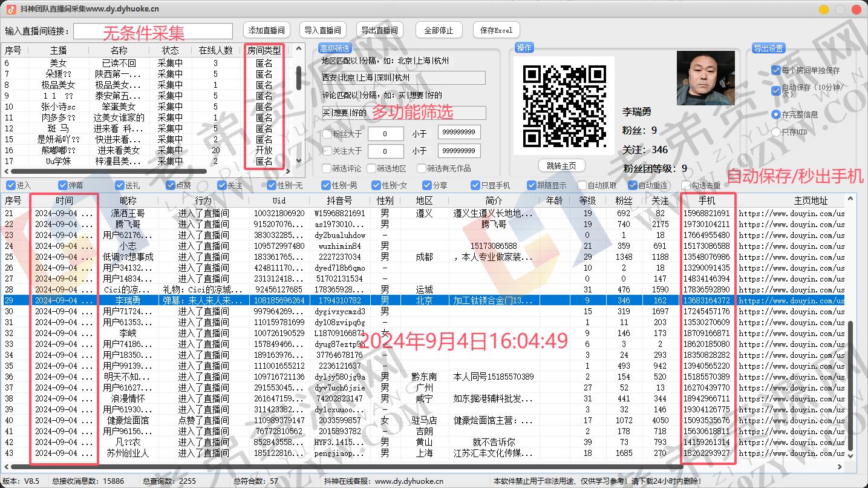Click the 添加直播间 button
Viewport: 868px width, 488px height.
[x=266, y=30]
